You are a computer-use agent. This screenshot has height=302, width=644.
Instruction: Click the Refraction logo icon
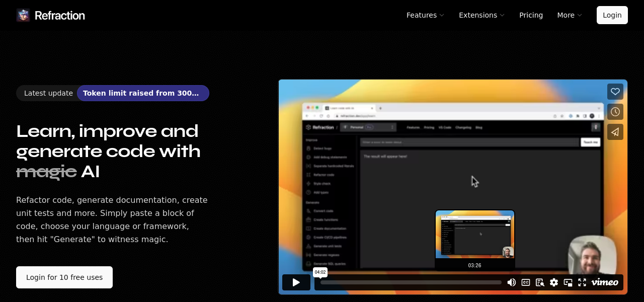[23, 15]
